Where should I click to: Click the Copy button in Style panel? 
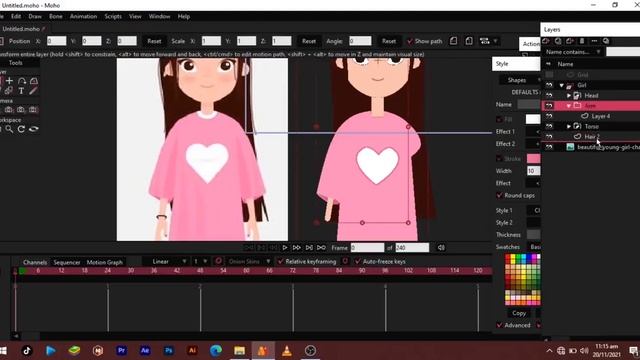tap(519, 313)
